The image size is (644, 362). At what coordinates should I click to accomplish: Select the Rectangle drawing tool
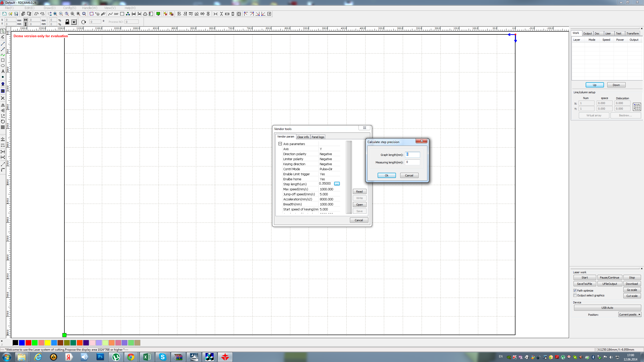[3, 60]
